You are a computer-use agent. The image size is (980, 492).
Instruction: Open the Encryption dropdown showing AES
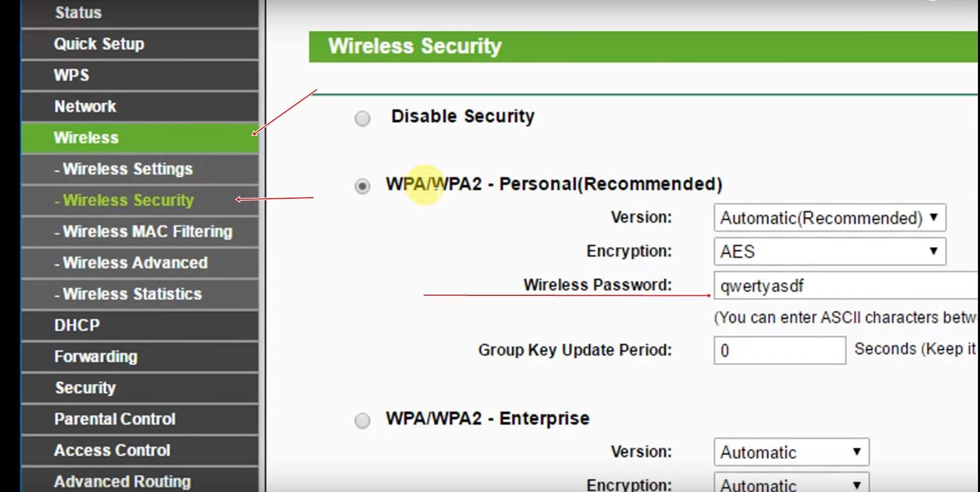(829, 251)
